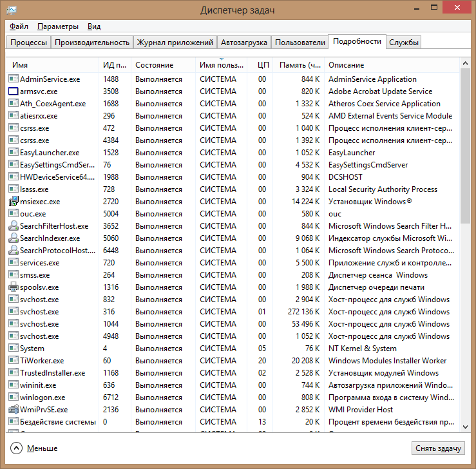The width and height of the screenshot is (476, 469).
Task: Select svchost.exe row with PID 316
Action: (233, 311)
